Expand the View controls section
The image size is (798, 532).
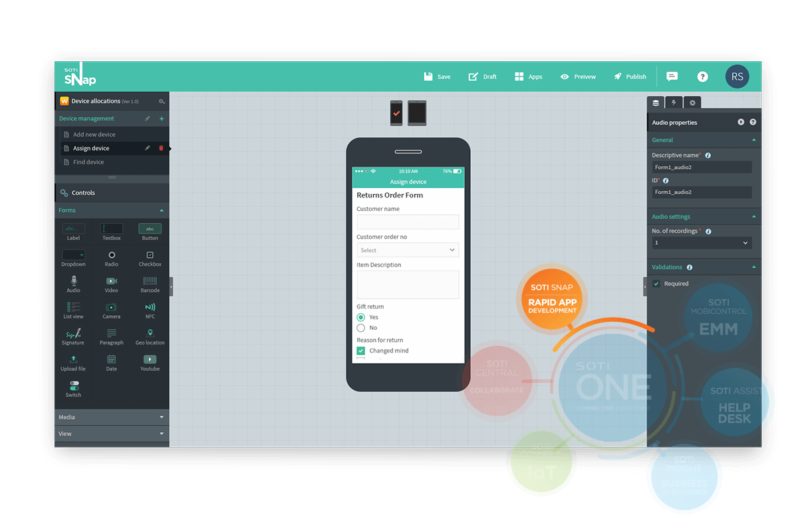click(112, 434)
